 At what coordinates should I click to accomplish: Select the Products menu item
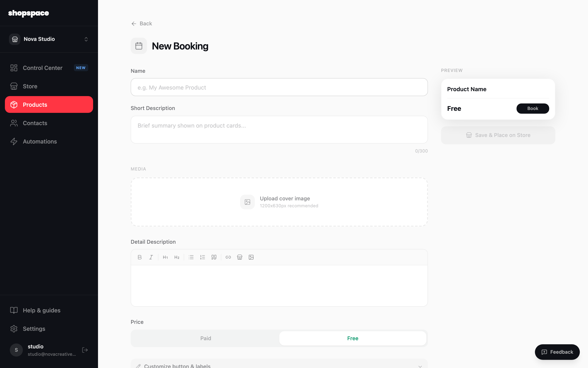click(x=49, y=105)
